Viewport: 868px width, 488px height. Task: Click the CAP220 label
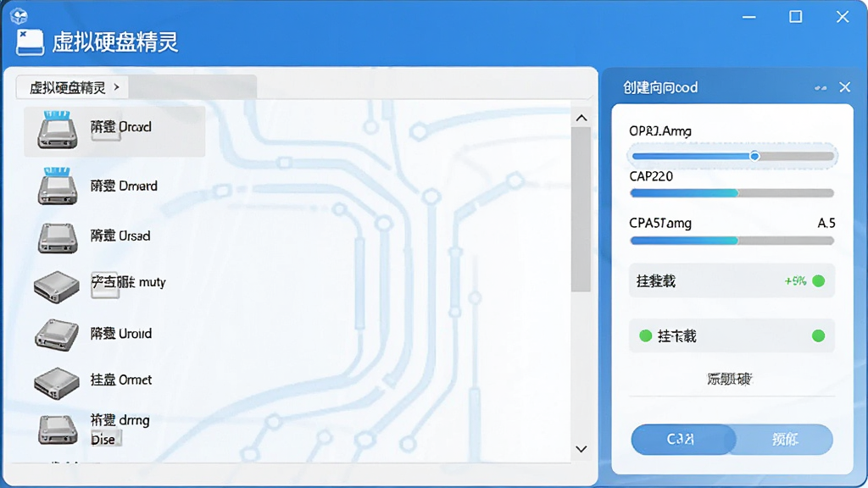(651, 176)
